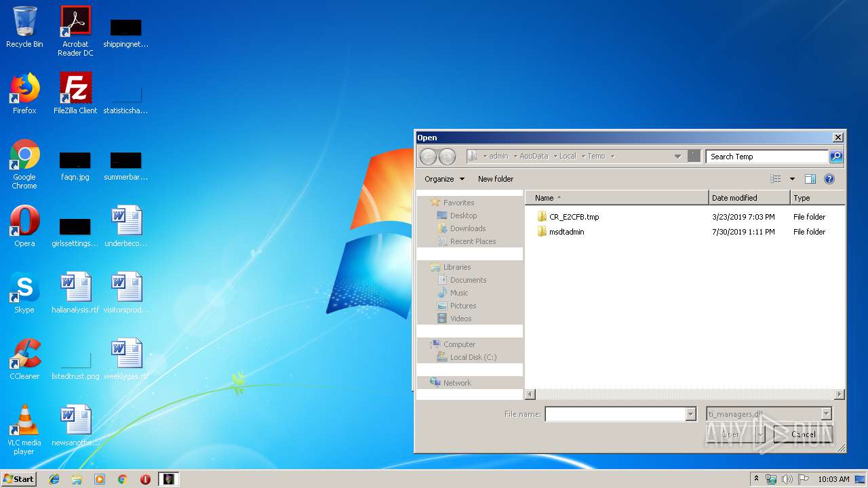Sort by the Name column header
This screenshot has width=868, height=488.
pos(617,198)
